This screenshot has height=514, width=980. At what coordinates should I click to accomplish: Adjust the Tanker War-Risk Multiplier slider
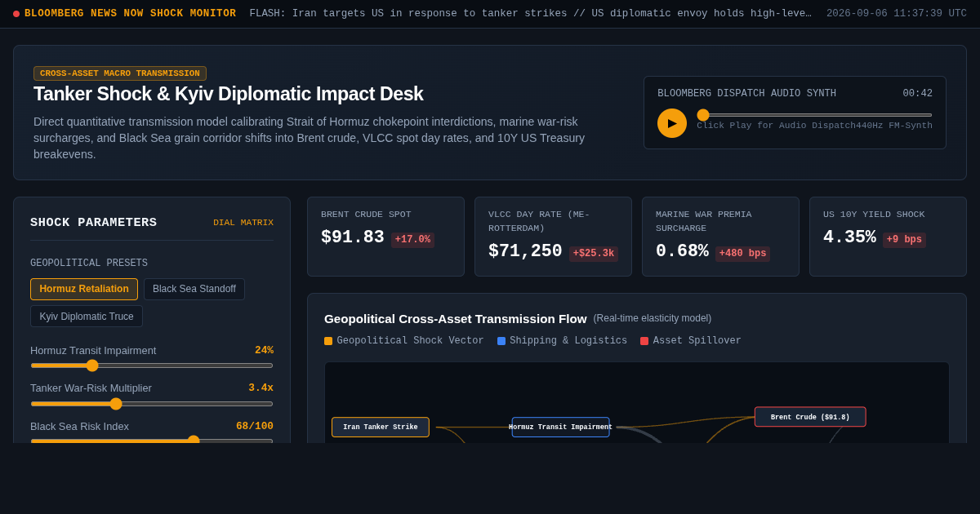tap(152, 404)
